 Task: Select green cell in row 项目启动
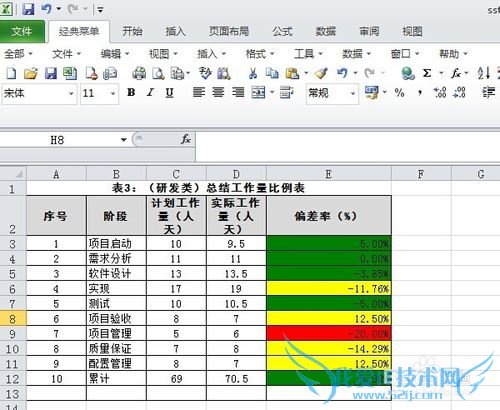(x=329, y=244)
